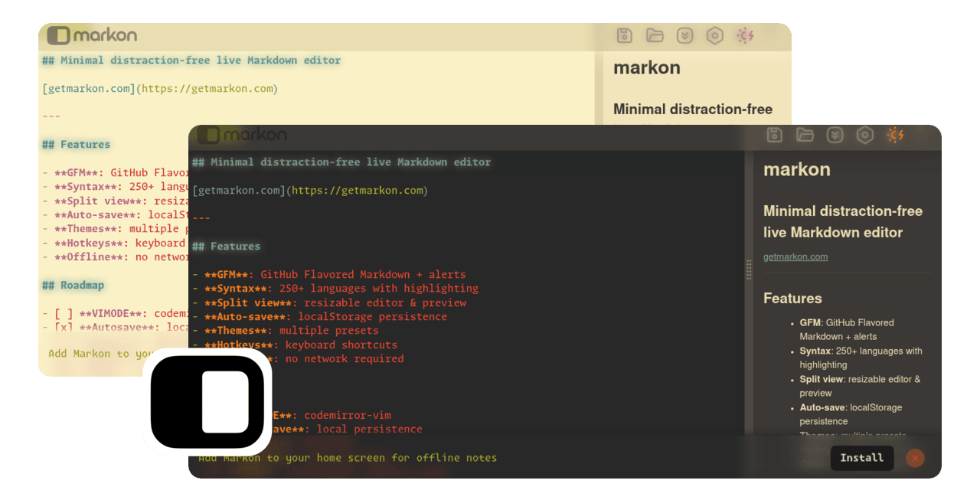
Task: Click the 'markon' heading in the light window preview
Action: [x=647, y=68]
